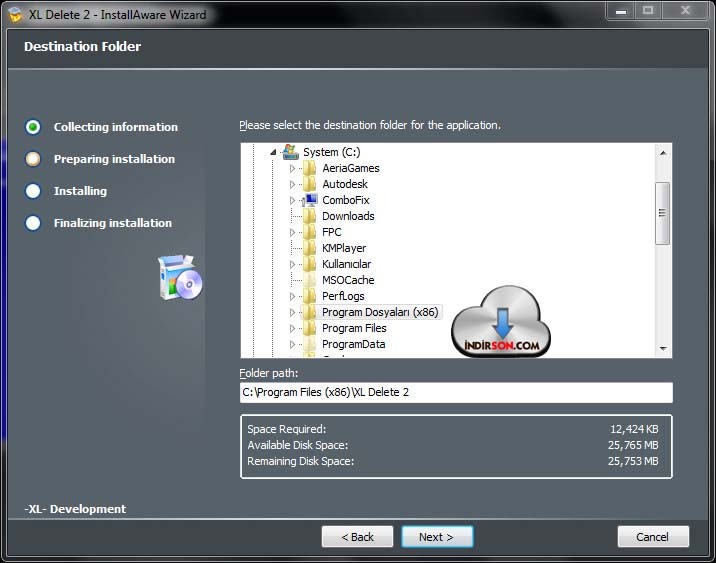Click the folder tree scroll up arrow
Viewport: 716px width, 563px height.
pos(663,153)
